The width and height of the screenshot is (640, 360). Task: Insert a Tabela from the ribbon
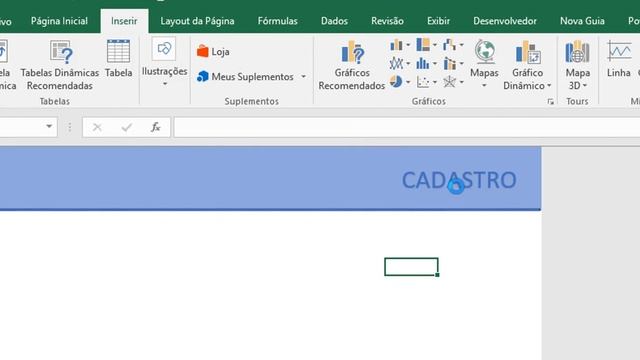tap(118, 59)
